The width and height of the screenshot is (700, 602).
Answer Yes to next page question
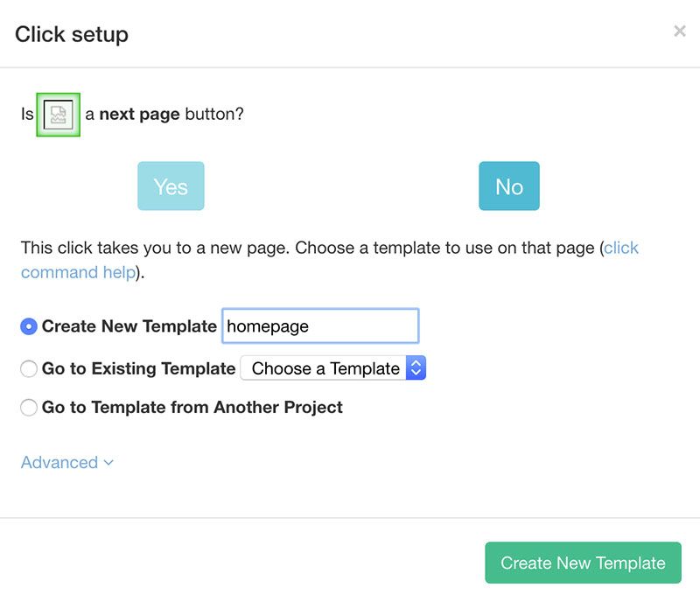tap(171, 185)
